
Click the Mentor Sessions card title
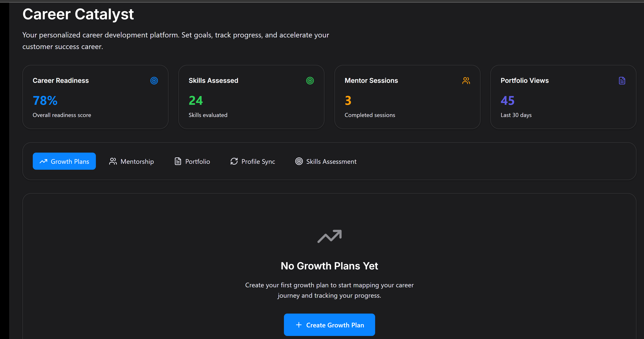371,81
